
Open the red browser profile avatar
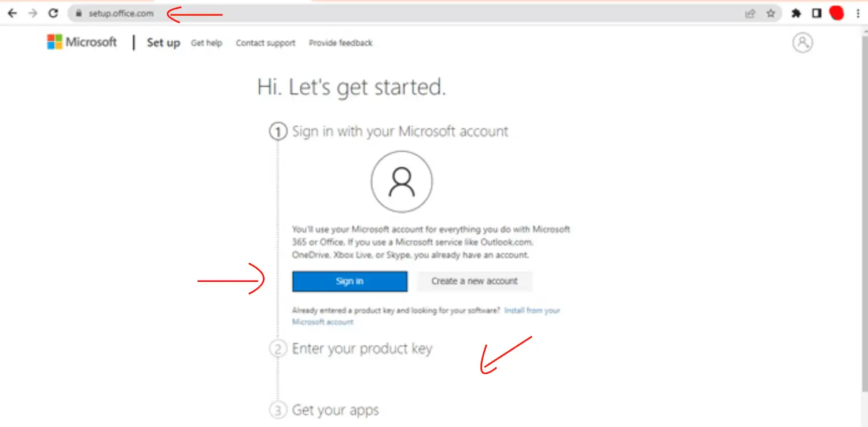836,13
